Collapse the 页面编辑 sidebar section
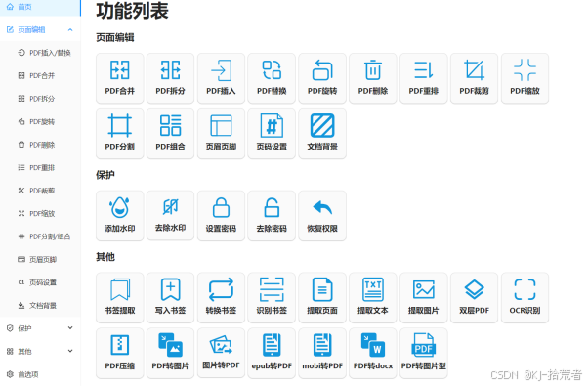This screenshot has height=386, width=588. [x=40, y=29]
